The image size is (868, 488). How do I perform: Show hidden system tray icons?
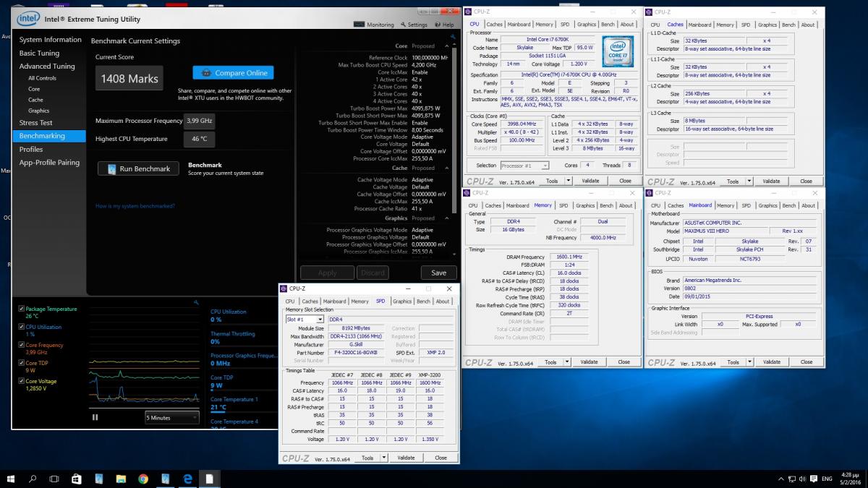coord(780,479)
